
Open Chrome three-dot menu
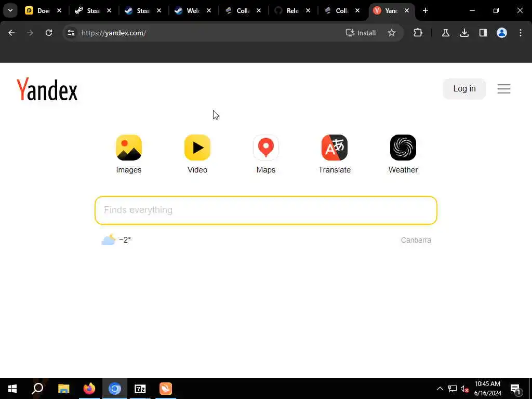pyautogui.click(x=521, y=33)
